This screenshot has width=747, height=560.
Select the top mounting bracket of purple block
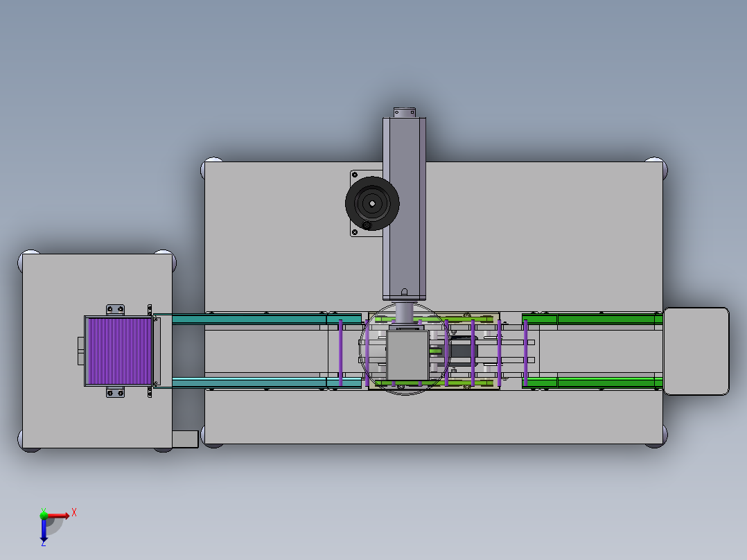(115, 310)
